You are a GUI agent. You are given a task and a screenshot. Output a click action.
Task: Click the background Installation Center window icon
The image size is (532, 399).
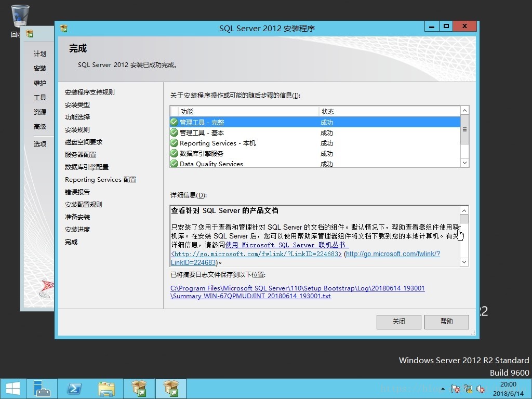click(x=30, y=33)
